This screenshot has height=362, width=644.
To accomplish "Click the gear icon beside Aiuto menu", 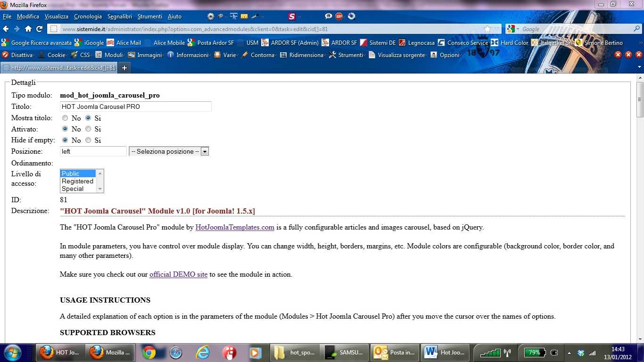I will click(x=211, y=16).
